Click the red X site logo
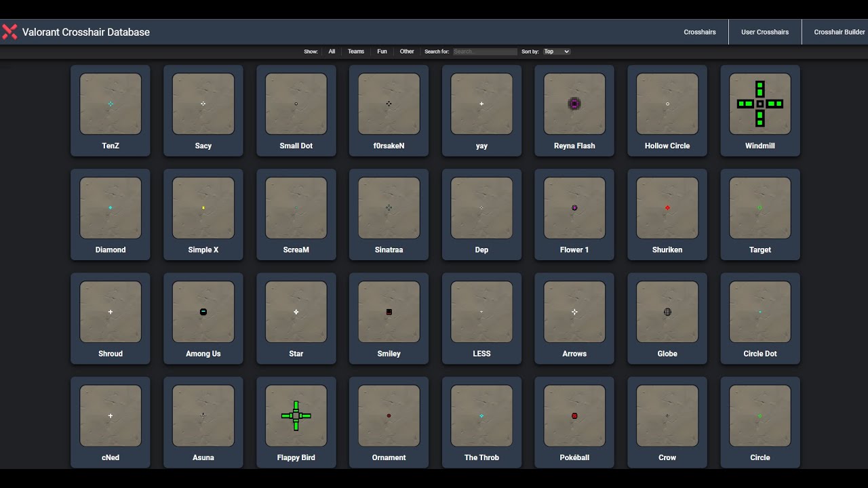This screenshot has width=868, height=488. (9, 32)
